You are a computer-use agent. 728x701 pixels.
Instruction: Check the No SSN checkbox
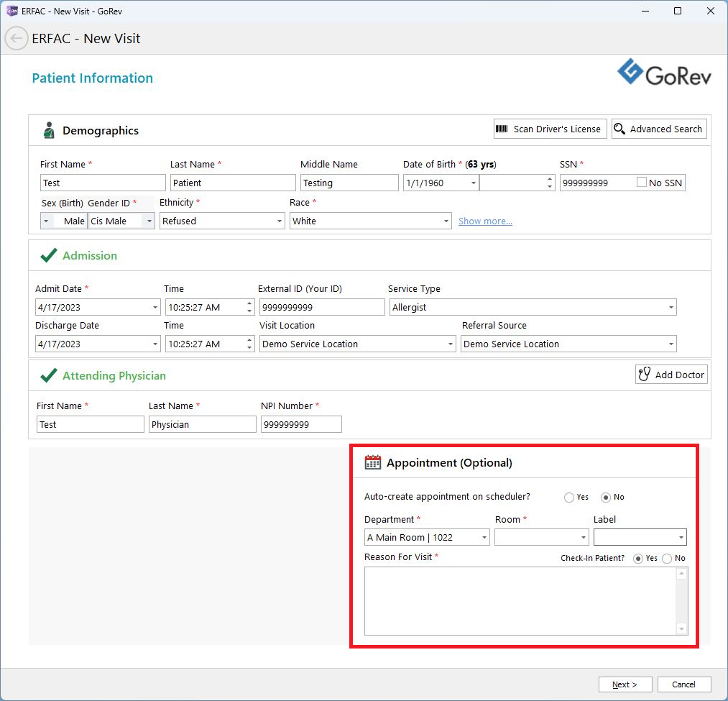642,182
